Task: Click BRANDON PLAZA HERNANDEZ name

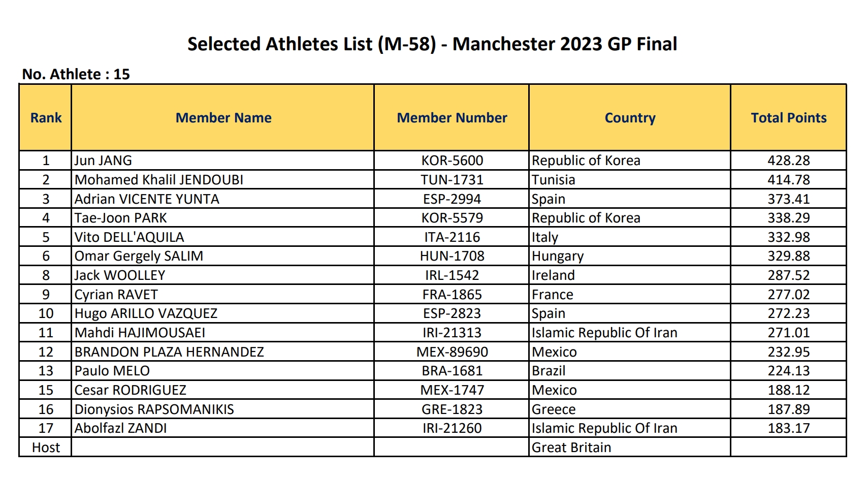Action: pyautogui.click(x=169, y=352)
